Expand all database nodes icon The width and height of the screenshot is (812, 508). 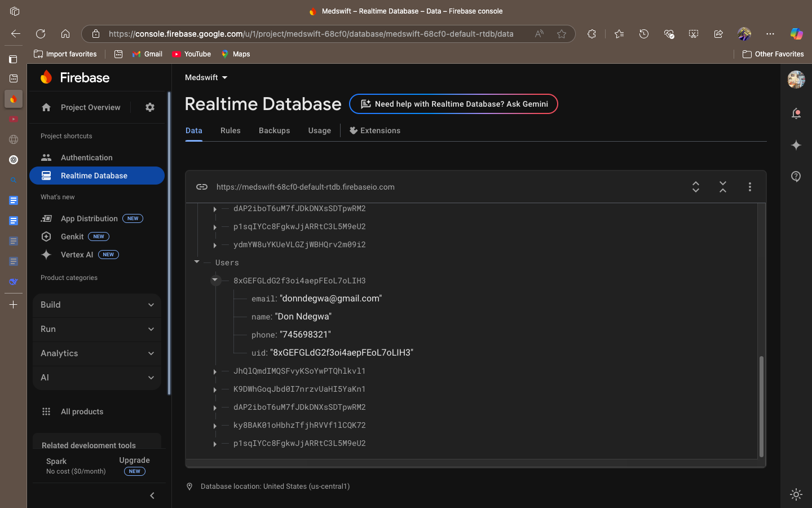696,187
